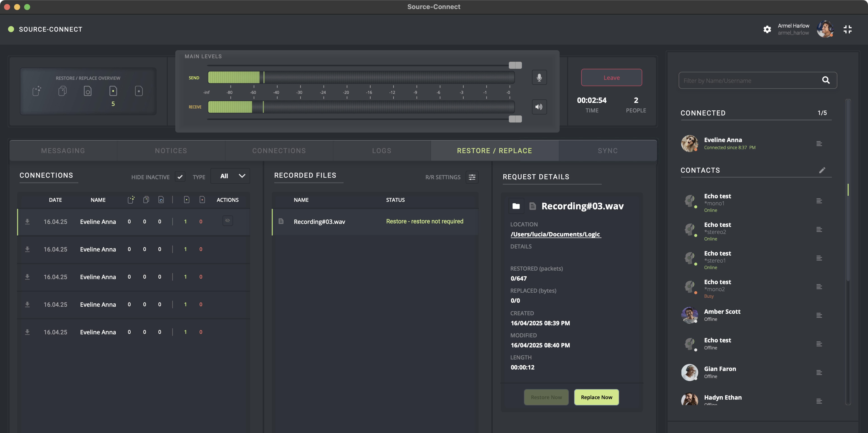Open the R/R Settings sliders icon
868x433 pixels.
[472, 177]
